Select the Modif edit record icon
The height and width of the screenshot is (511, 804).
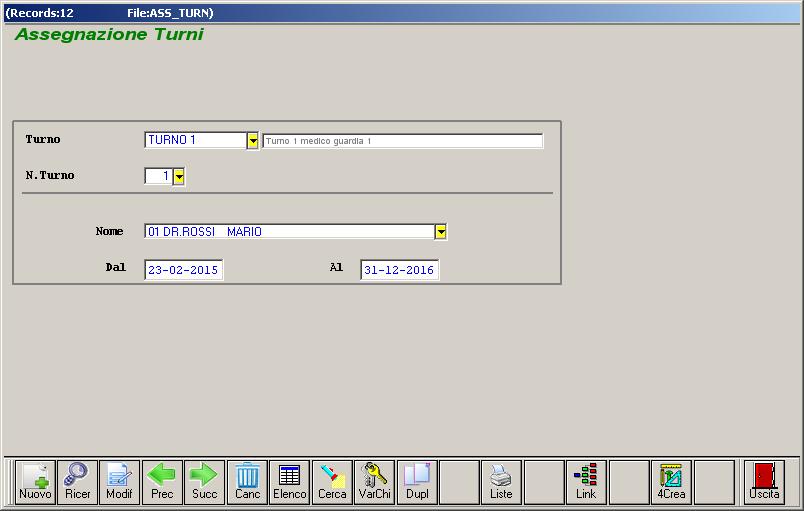coord(119,482)
